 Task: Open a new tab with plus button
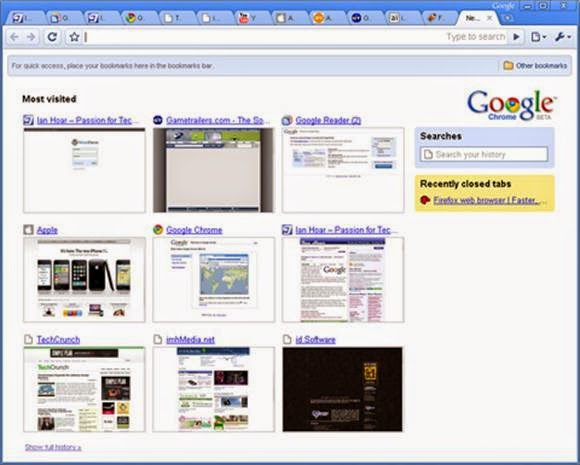tap(508, 18)
